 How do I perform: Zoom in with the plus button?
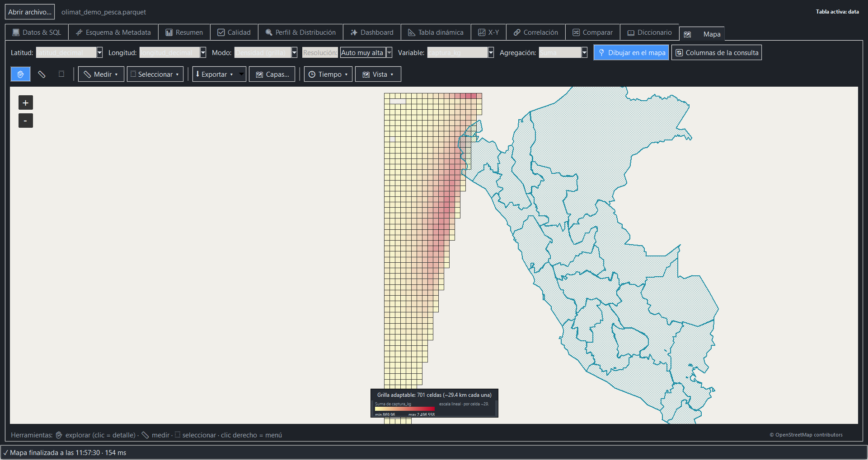coord(26,103)
